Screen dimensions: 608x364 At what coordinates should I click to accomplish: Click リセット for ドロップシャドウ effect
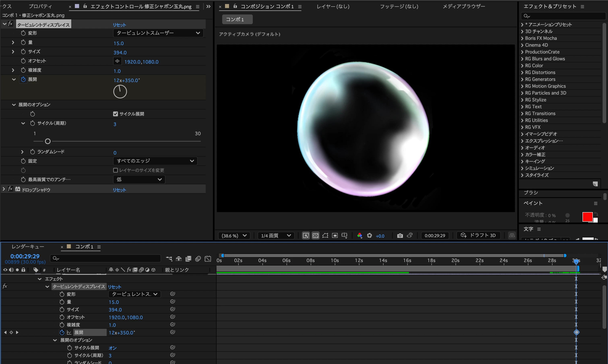119,190
